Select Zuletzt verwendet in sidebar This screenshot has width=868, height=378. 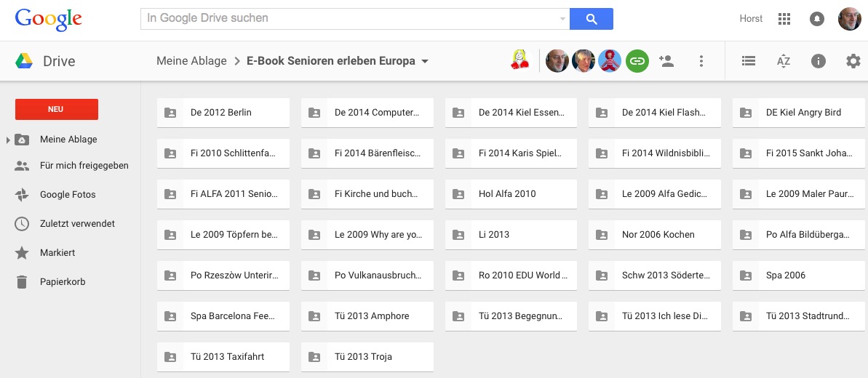(x=77, y=224)
